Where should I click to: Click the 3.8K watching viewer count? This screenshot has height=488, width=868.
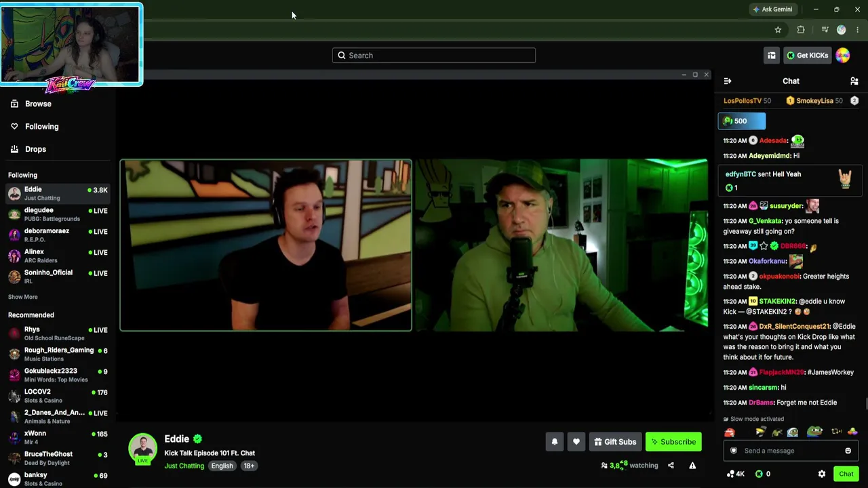coord(629,466)
